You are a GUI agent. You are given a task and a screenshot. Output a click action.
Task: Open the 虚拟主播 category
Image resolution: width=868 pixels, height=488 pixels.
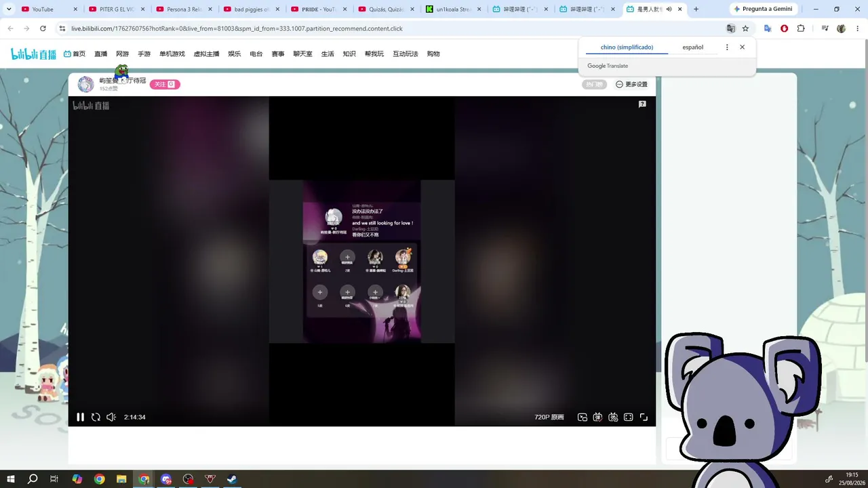point(207,54)
